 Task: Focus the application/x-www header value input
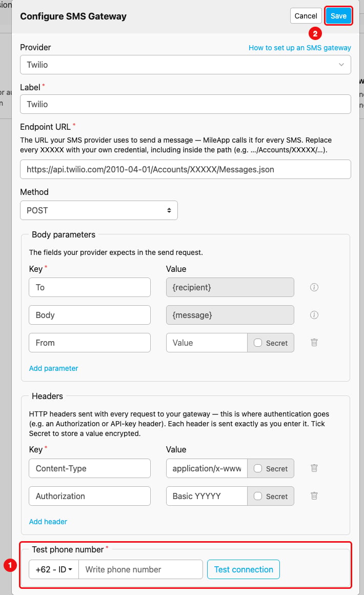207,468
